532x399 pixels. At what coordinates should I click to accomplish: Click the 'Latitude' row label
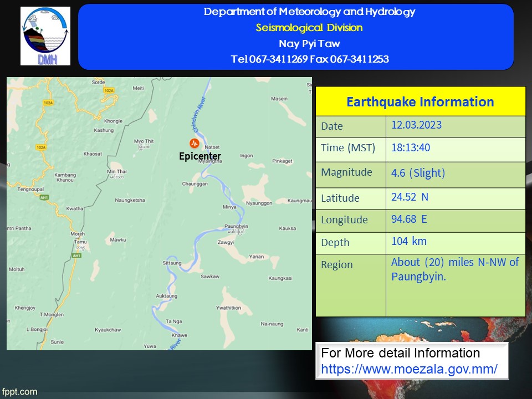(x=340, y=198)
